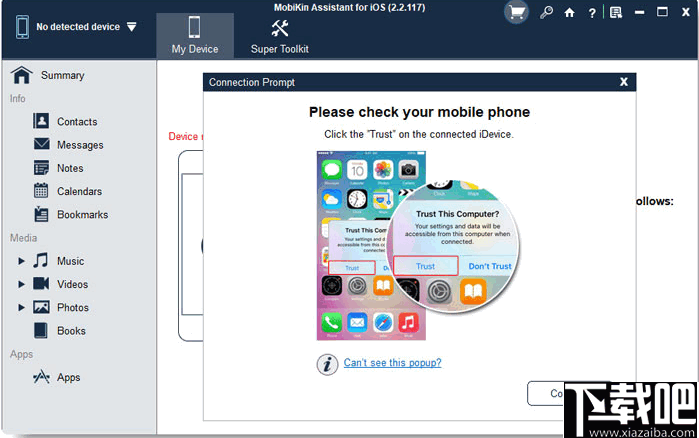Switch to My Device tab
Image resolution: width=699 pixels, height=438 pixels.
pos(195,36)
